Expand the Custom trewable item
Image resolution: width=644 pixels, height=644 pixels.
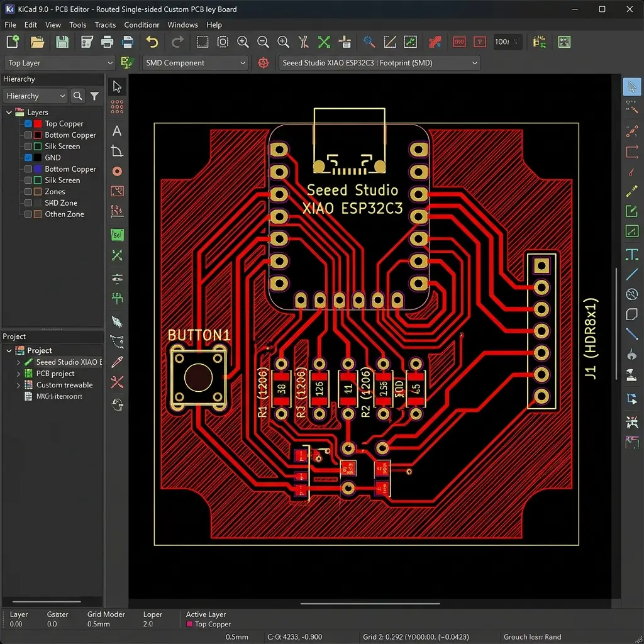pos(18,386)
